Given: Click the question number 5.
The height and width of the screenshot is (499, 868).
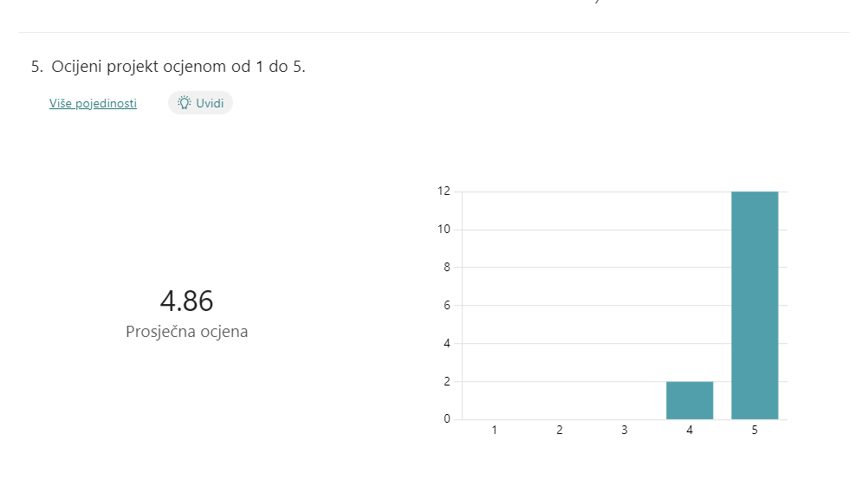Looking at the screenshot, I should [36, 67].
